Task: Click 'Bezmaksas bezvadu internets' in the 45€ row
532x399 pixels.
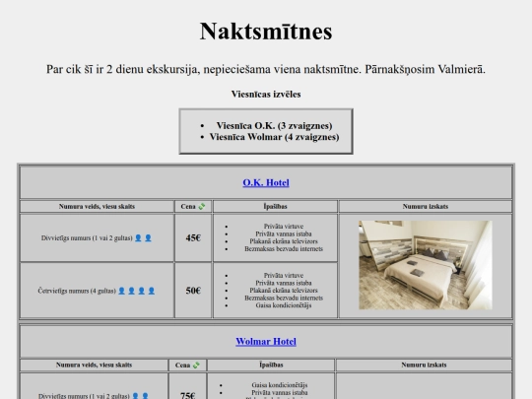Action: point(284,248)
